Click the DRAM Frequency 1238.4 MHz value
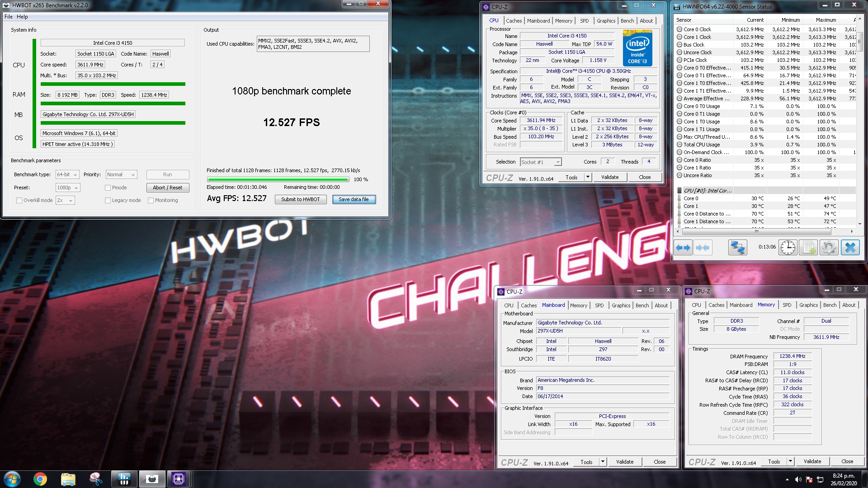The height and width of the screenshot is (488, 868). (x=793, y=356)
